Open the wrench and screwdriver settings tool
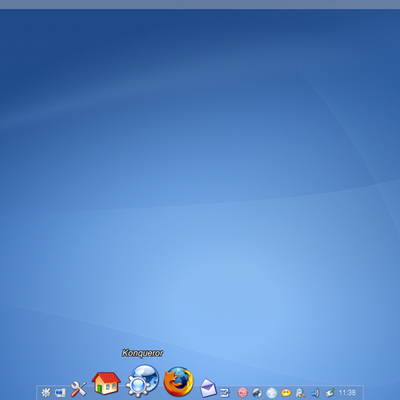Screen dimensions: 400x400 pos(78,389)
